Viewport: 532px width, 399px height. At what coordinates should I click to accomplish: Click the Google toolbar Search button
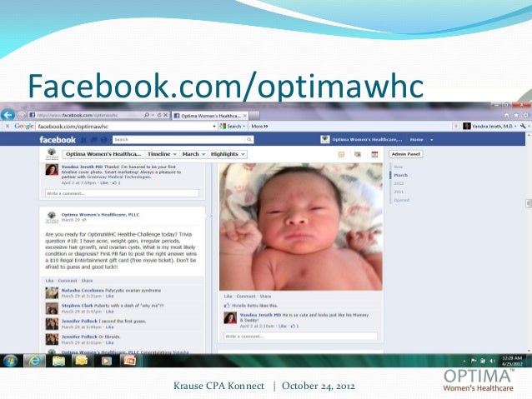click(233, 126)
